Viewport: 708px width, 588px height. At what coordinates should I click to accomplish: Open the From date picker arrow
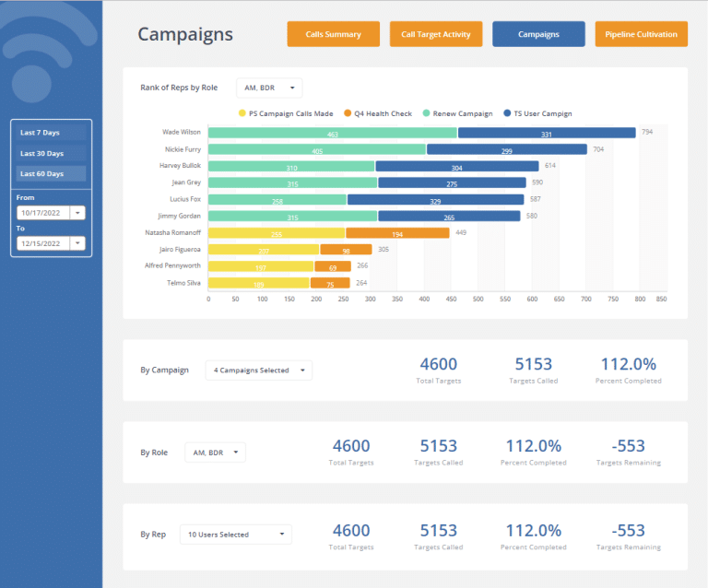[77, 212]
